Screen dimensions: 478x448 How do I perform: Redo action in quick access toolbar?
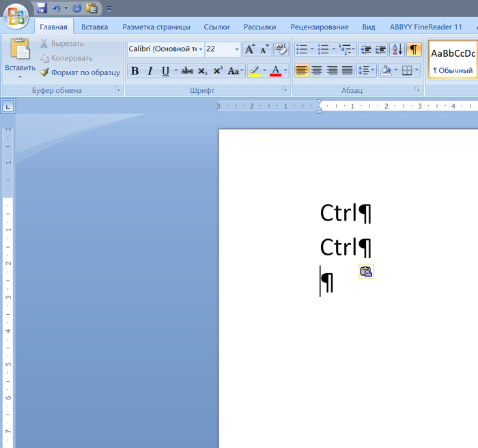click(77, 8)
